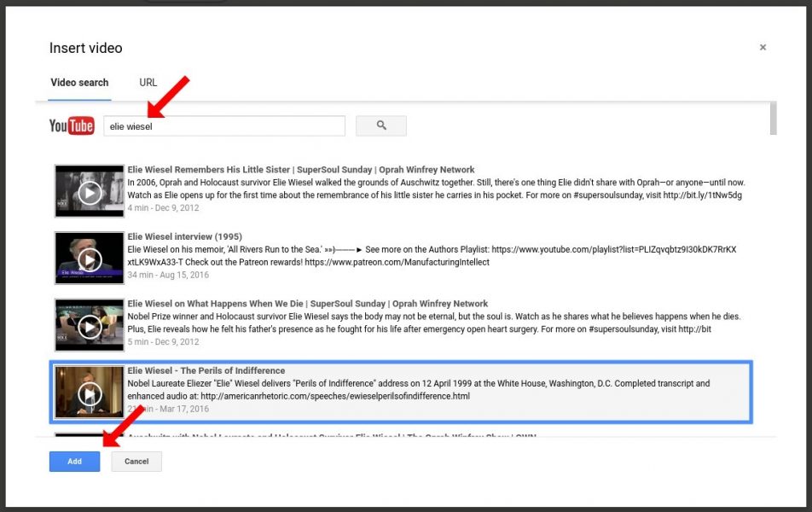Image resolution: width=812 pixels, height=512 pixels.
Task: Click play icon on the "Elie Wiesel interview (1995)" thumbnail
Action: [x=89, y=257]
